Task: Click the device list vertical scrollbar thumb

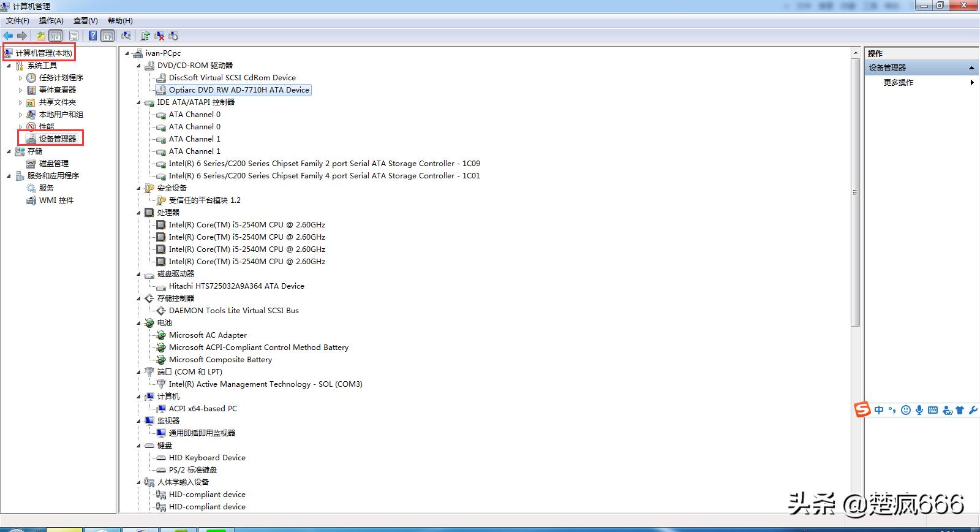Action: 856,192
